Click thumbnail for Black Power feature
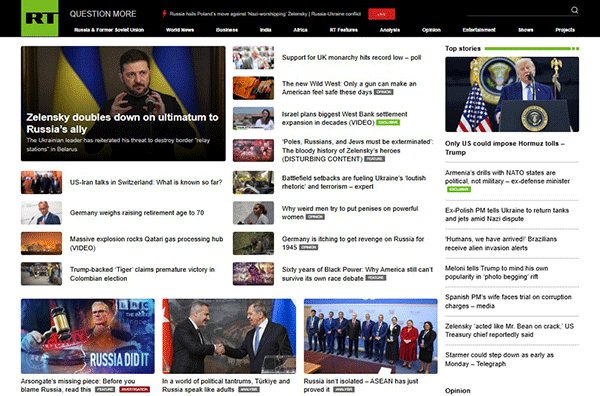600x396 pixels. pos(253,274)
